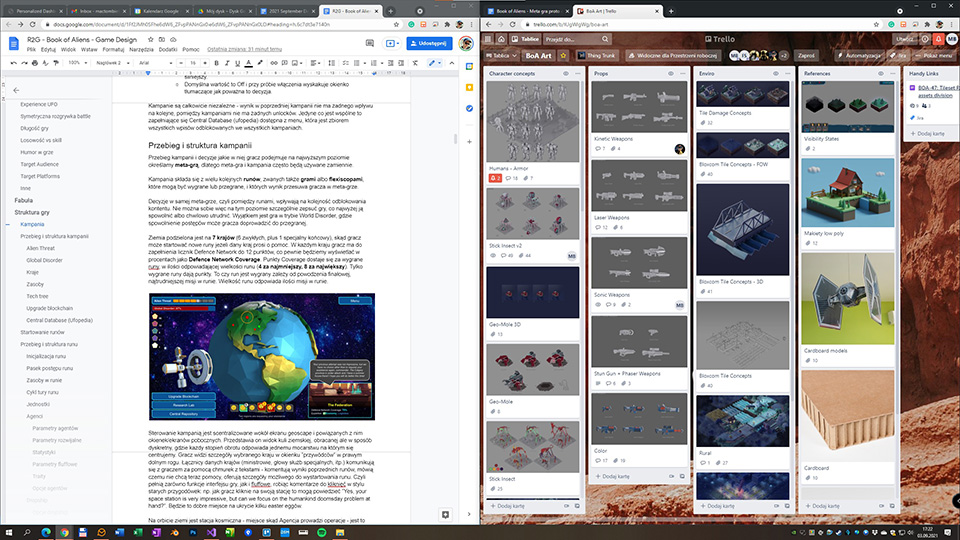Activate the paint format roller tool

tap(56, 63)
